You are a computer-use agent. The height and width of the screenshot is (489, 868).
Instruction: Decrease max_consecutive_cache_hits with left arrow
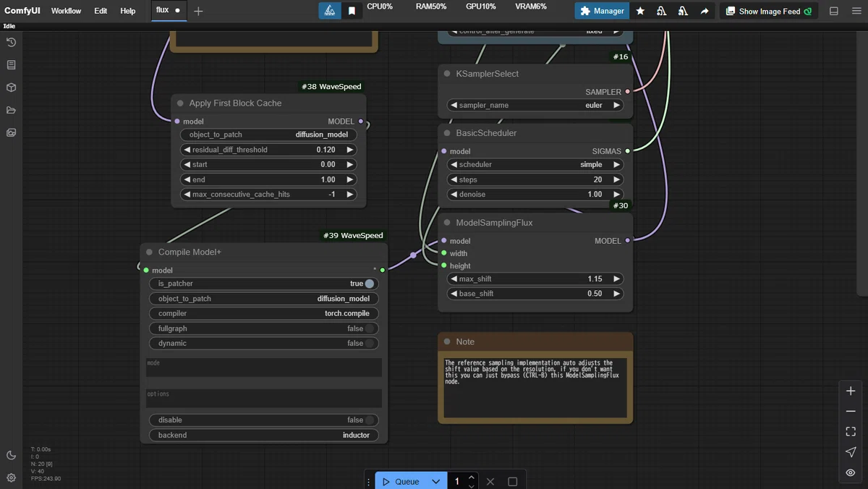pyautogui.click(x=187, y=194)
